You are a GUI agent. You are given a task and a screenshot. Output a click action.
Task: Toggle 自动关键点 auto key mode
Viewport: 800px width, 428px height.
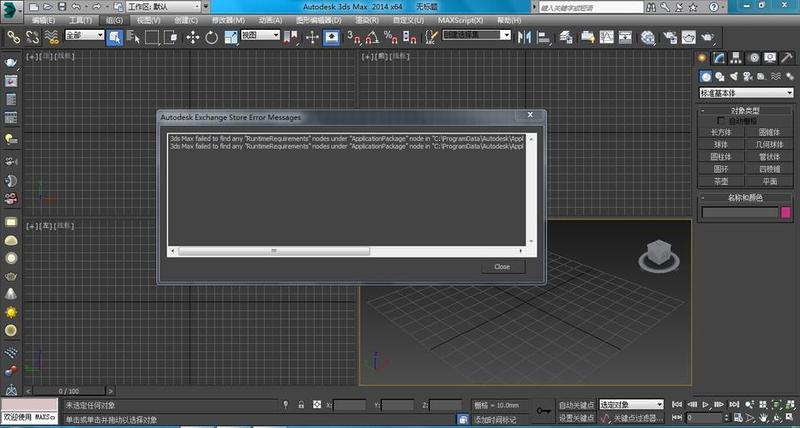577,405
